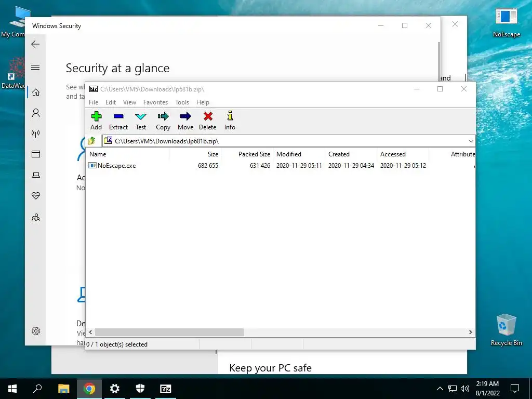Viewport: 532px width, 399px height.
Task: Open taskbar Search
Action: point(37,389)
